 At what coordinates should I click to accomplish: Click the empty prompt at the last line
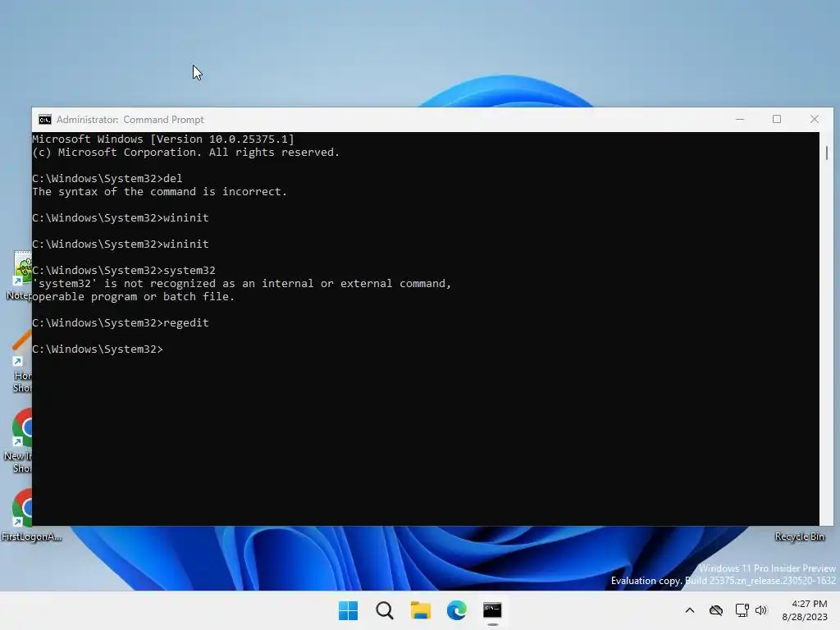coord(98,349)
